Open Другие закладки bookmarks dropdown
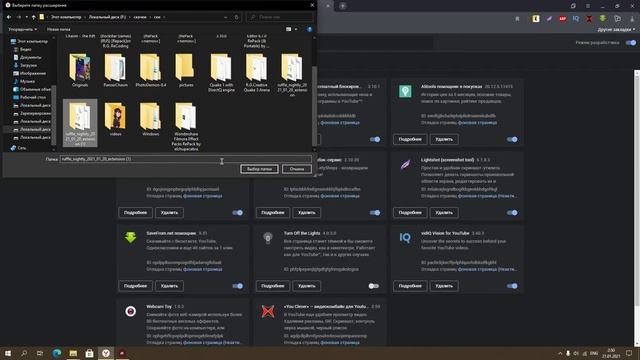Screen dimensions: 640x360 click(616, 29)
